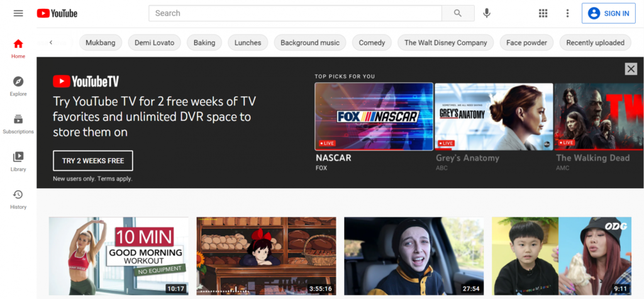
Task: Open the hamburger guide menu
Action: (18, 13)
